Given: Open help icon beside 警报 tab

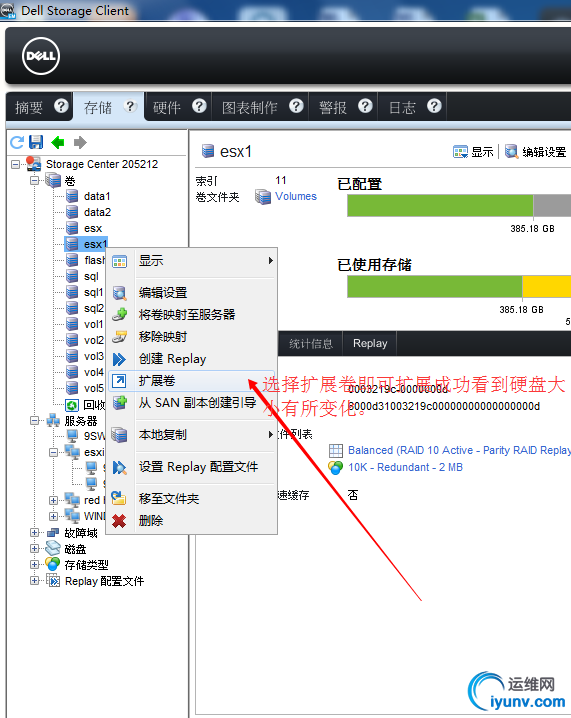Looking at the screenshot, I should click(365, 106).
